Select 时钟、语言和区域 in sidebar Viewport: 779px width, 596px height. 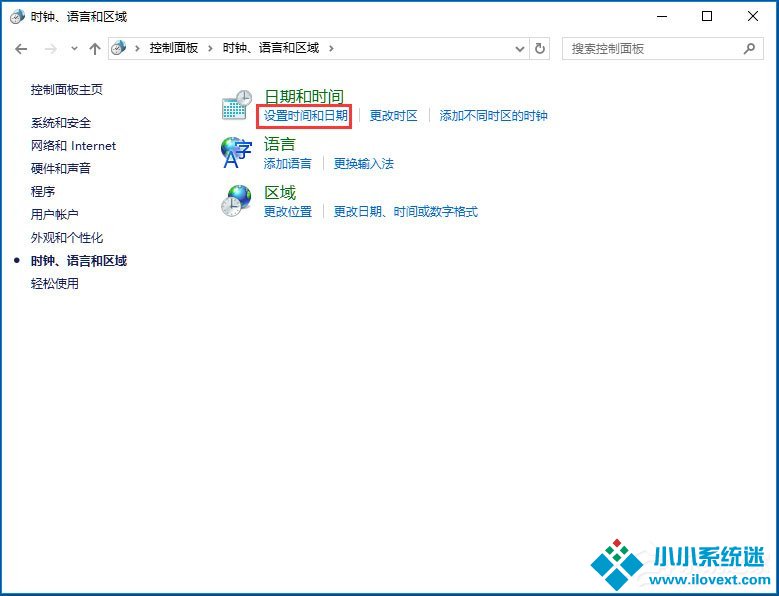[78, 260]
